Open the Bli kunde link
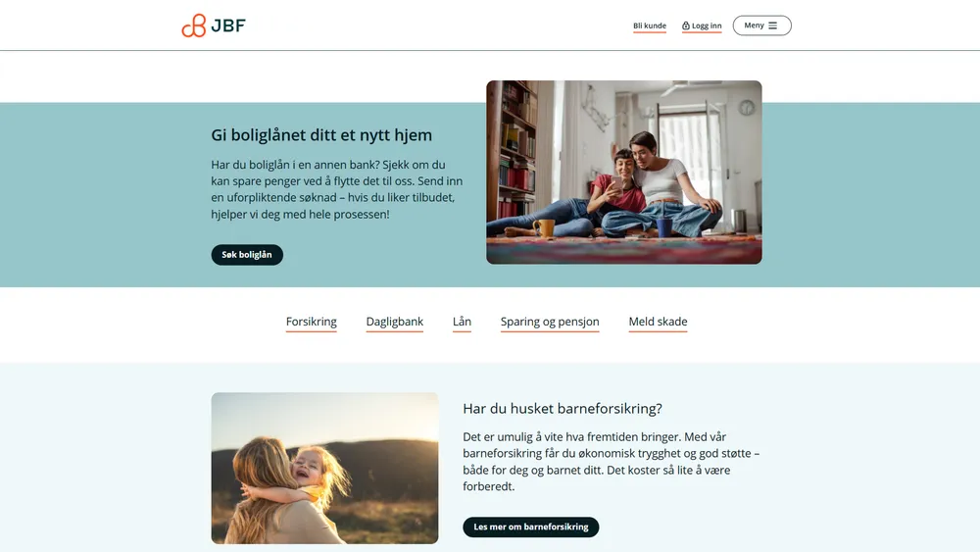Viewport: 980px width, 552px height. click(650, 25)
